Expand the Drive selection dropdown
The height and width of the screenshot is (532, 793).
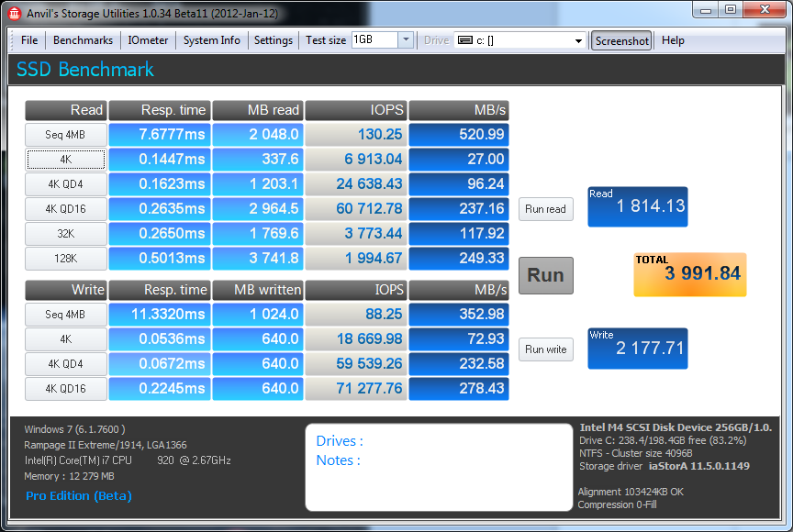coord(578,41)
